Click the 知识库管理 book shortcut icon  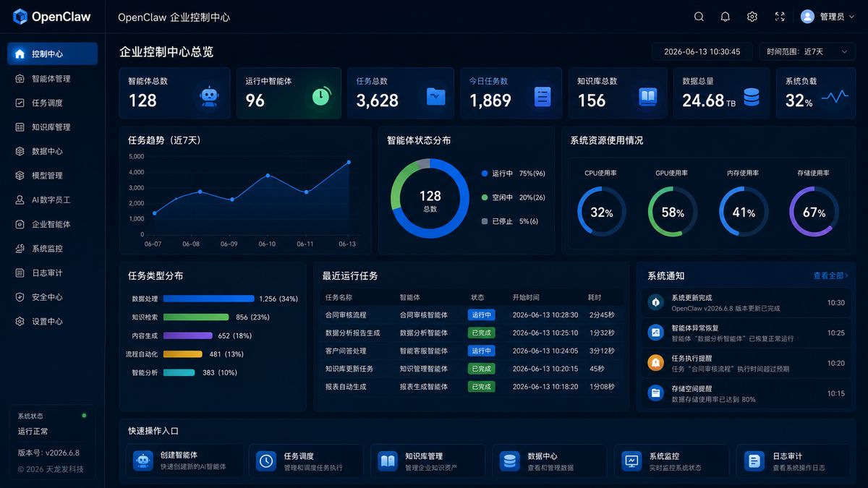(x=388, y=461)
